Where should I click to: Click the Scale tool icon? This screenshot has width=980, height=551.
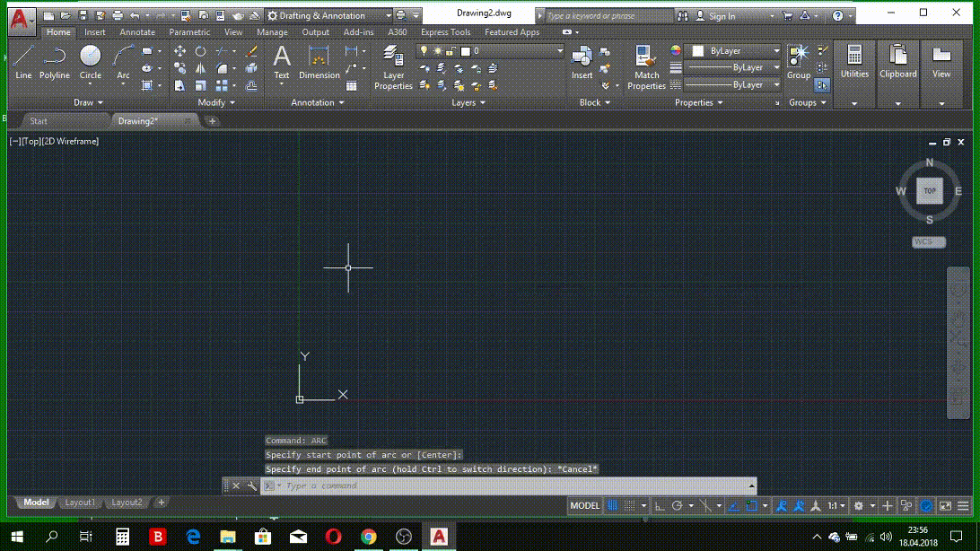(201, 85)
